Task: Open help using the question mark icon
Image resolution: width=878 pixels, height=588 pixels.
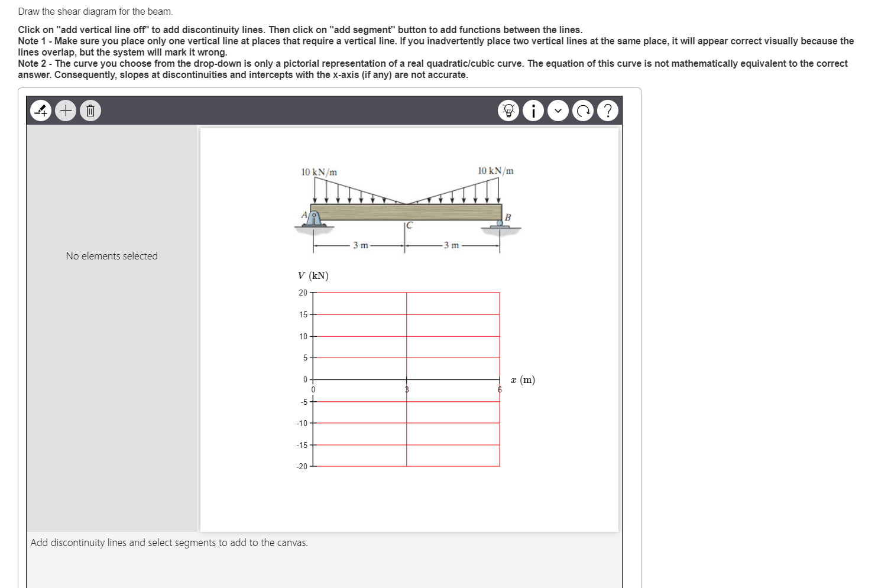Action: point(608,110)
